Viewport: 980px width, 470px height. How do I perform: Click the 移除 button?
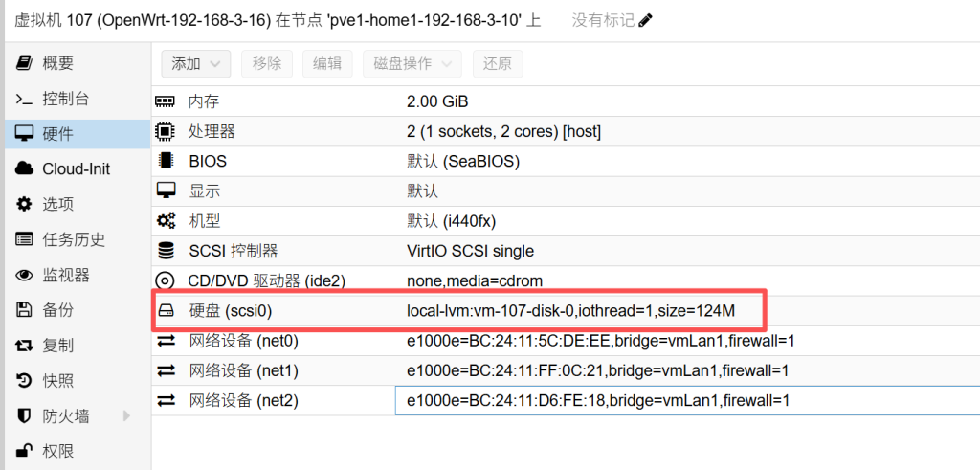[x=267, y=64]
